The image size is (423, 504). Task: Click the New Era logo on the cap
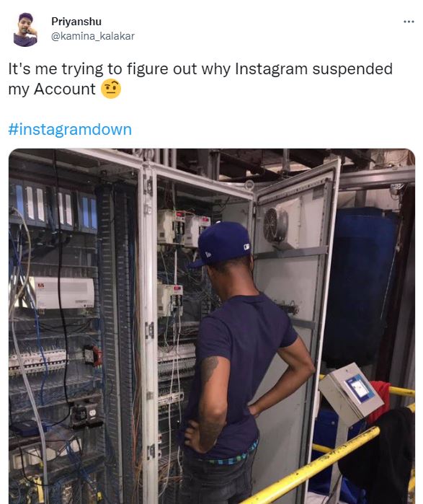[208, 255]
